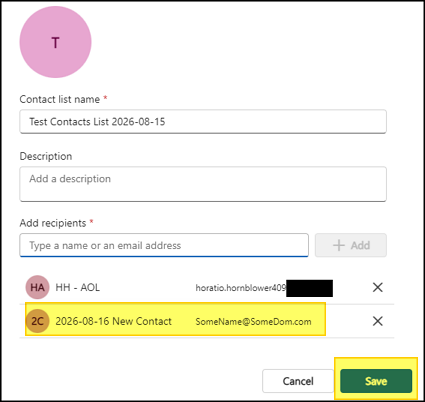Save the contact list
Screen dimensions: 425x402
coord(376,381)
